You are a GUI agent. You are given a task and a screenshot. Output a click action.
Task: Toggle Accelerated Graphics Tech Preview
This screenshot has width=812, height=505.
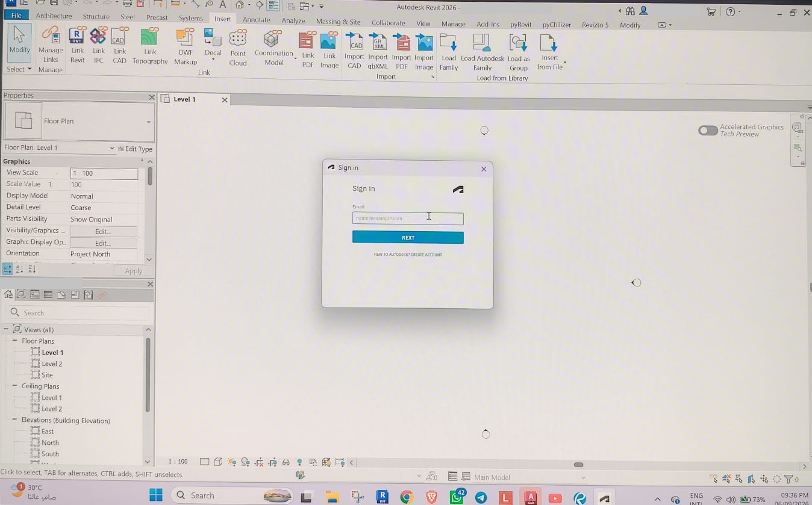pyautogui.click(x=708, y=130)
